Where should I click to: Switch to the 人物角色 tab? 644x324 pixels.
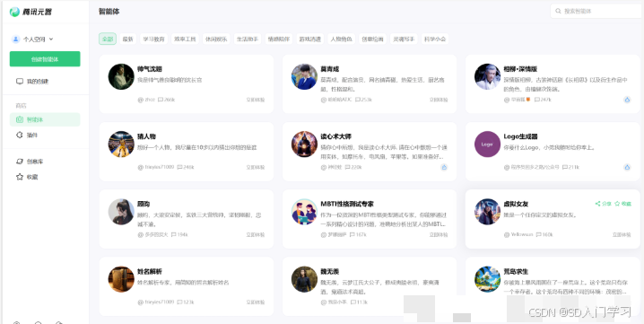[x=342, y=39]
